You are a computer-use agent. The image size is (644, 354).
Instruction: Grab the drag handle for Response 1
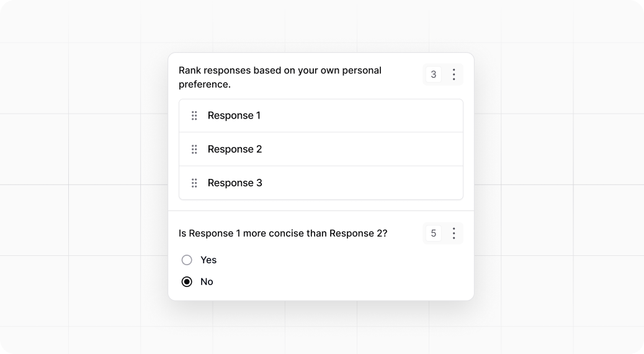pos(194,116)
